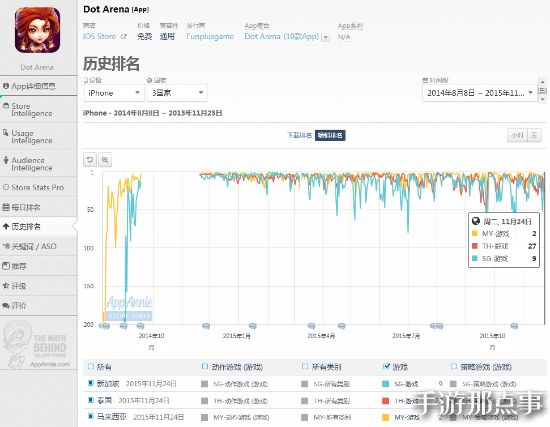This screenshot has height=427, width=550.
Task: Open Audience Intelligence in the sidebar
Action: (38, 164)
